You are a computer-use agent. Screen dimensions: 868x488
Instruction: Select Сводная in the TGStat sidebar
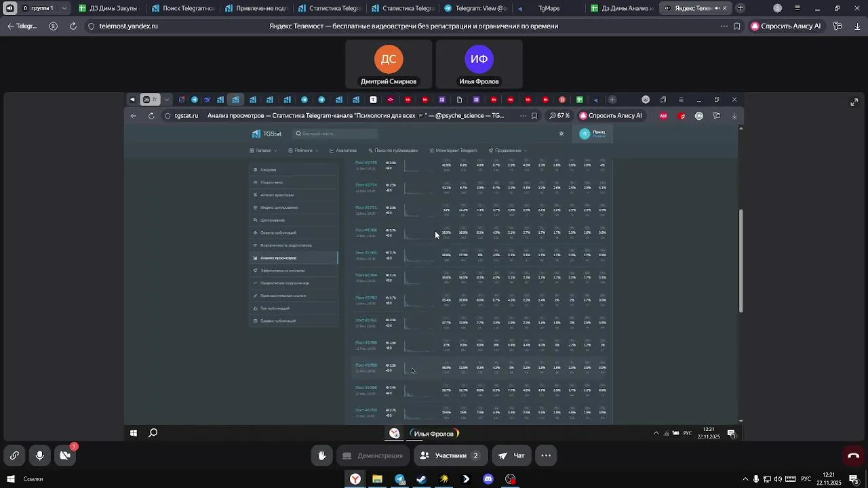click(x=294, y=169)
